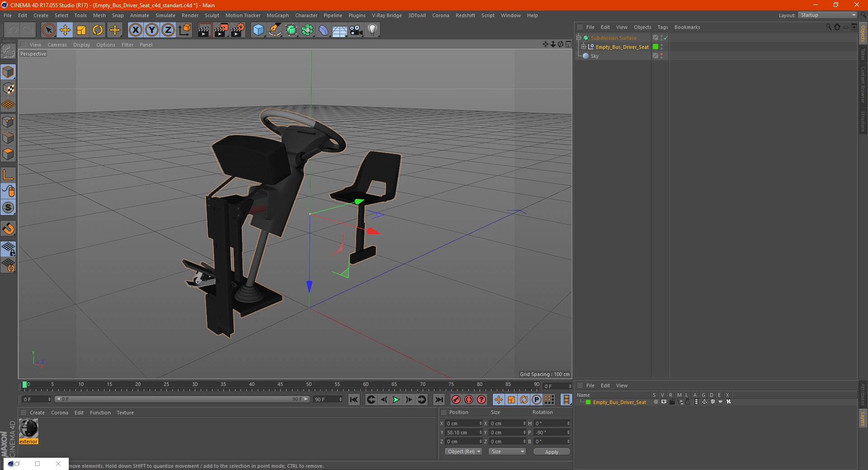Toggle Y-axis lock

click(x=152, y=30)
